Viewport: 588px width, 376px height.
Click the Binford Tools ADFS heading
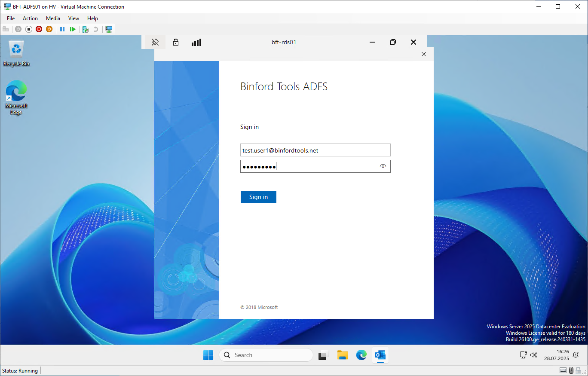[284, 86]
